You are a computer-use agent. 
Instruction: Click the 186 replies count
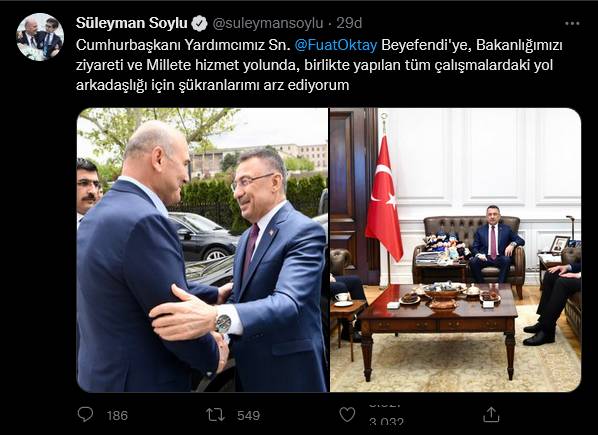click(117, 415)
